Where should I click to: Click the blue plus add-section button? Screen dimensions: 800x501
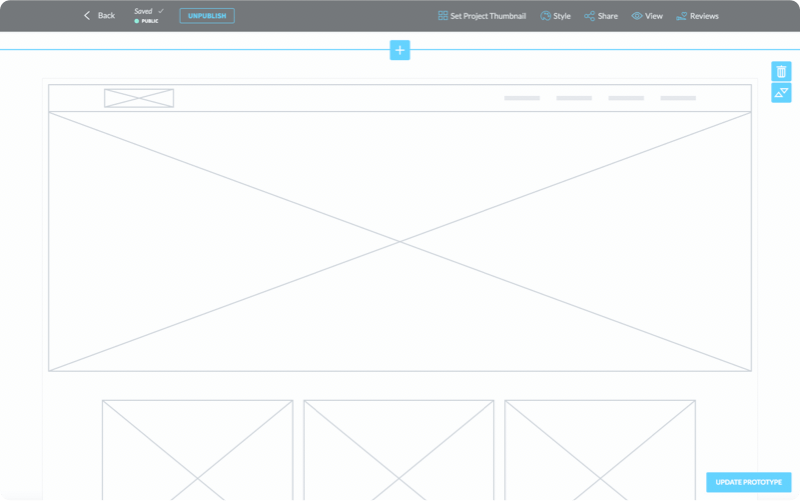click(400, 50)
